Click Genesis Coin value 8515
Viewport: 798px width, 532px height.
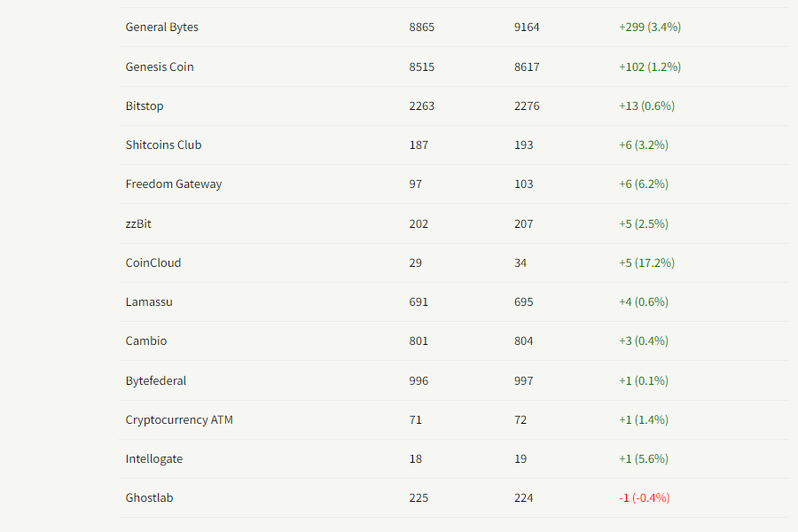[x=422, y=66]
